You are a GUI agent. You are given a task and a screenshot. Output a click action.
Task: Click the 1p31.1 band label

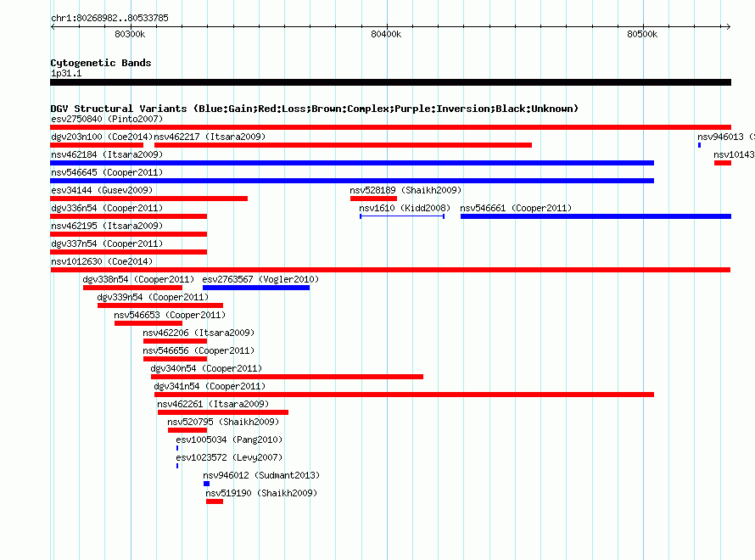point(66,73)
